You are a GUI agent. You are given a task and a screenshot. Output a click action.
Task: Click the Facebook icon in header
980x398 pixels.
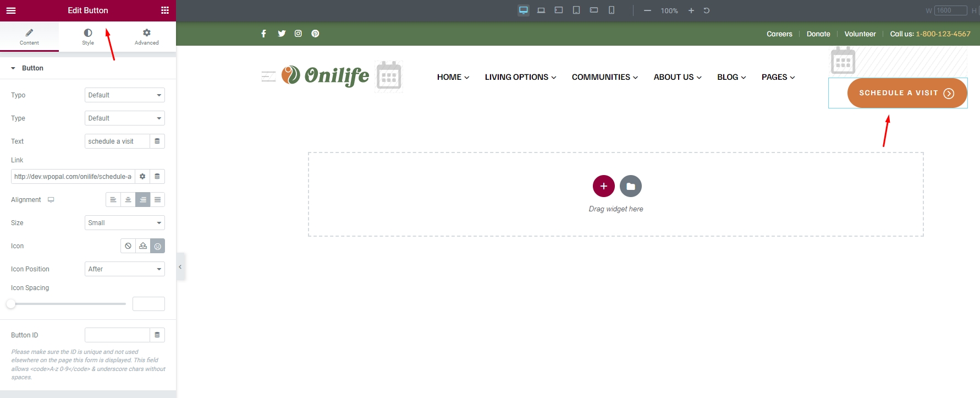coord(263,34)
